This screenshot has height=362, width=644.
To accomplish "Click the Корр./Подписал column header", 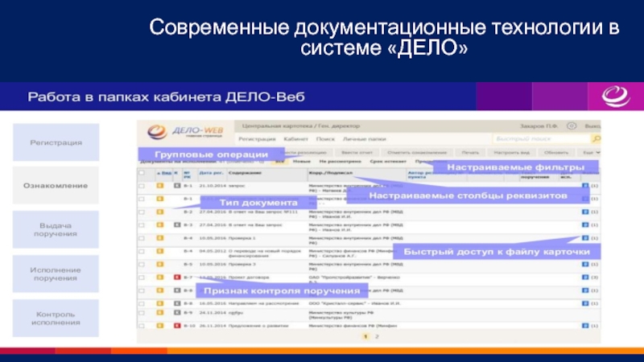I will 331,173.
